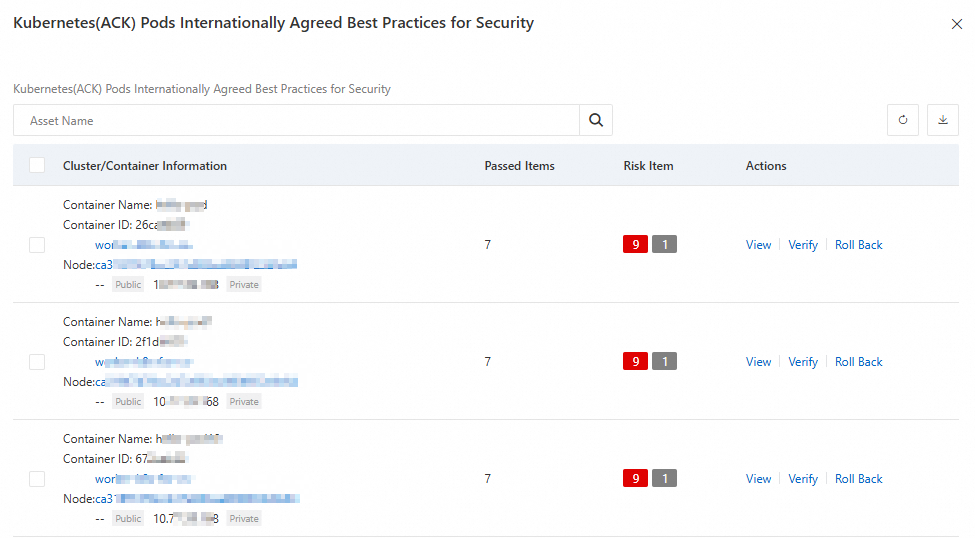This screenshot has width=975, height=538.
Task: Click the Asset Name search field
Action: click(296, 121)
